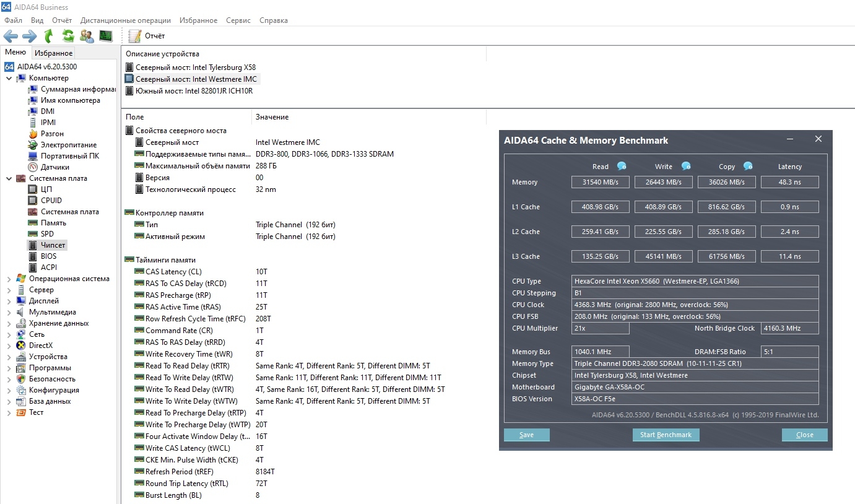
Task: Expand the Хранение данных branch
Action: coord(9,323)
